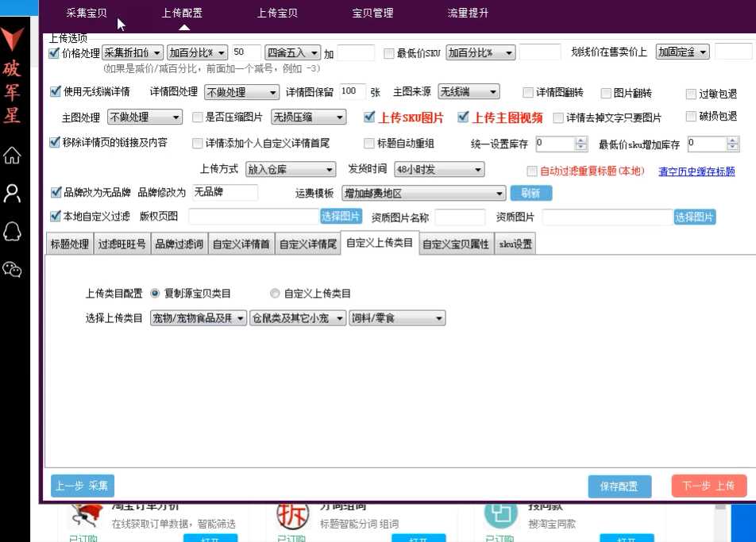
Task: Check the 标题自动重组 option
Action: (x=368, y=143)
